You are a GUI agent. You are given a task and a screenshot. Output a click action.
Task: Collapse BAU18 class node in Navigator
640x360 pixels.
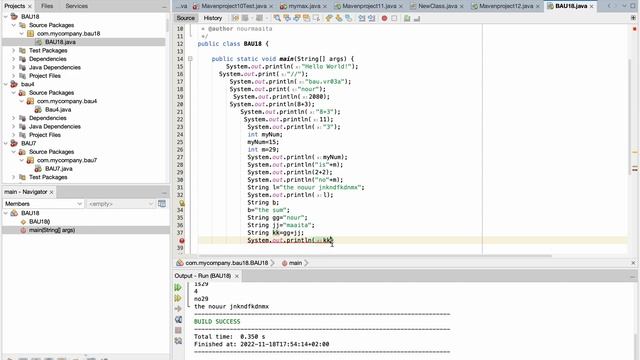6,213
